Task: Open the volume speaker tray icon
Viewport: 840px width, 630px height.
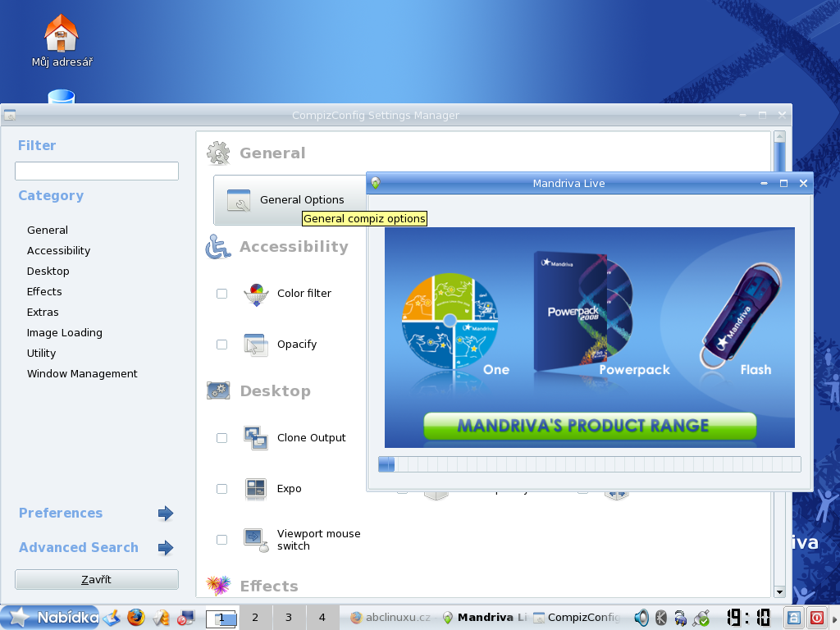Action: pos(641,618)
